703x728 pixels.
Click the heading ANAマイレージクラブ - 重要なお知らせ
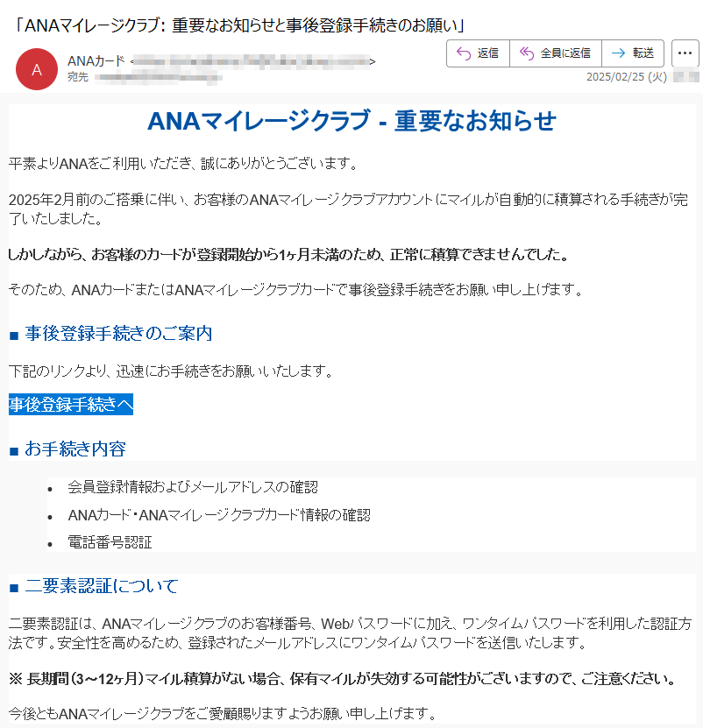tap(351, 121)
